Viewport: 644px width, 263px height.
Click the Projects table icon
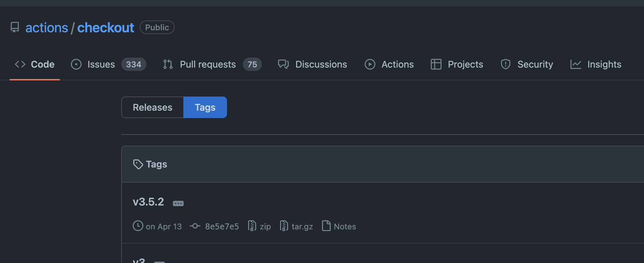[x=436, y=64]
